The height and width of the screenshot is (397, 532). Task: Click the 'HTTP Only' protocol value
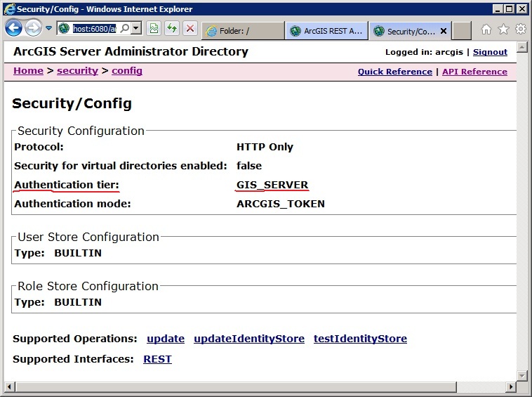click(x=265, y=147)
